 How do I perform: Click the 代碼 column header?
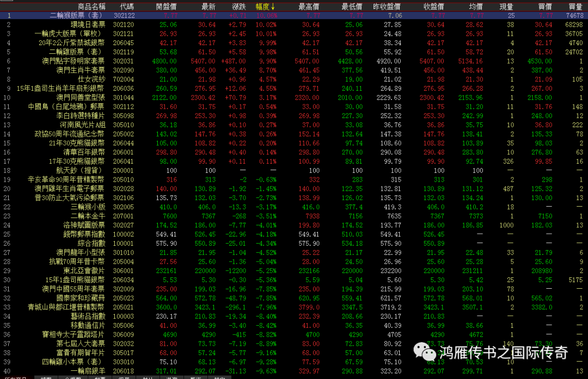[127, 7]
